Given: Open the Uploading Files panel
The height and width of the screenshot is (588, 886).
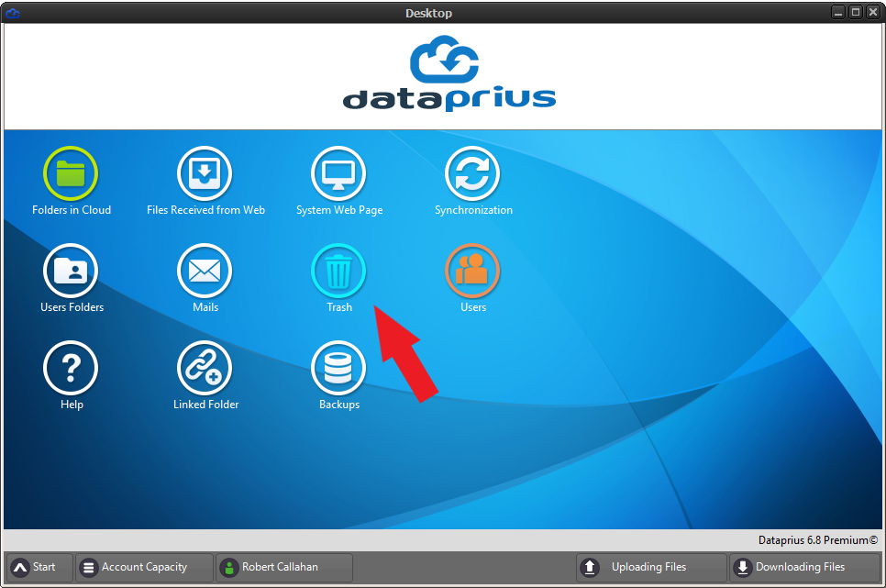Looking at the screenshot, I should (651, 567).
